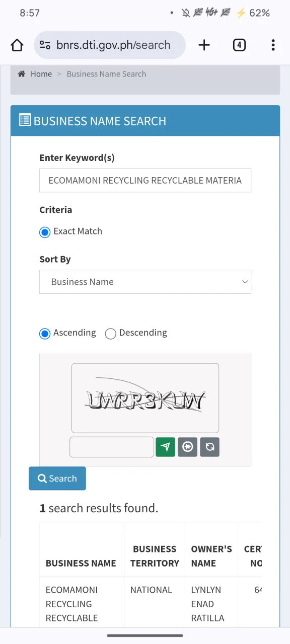
Task: Open site info icon in address bar
Action: (x=45, y=45)
